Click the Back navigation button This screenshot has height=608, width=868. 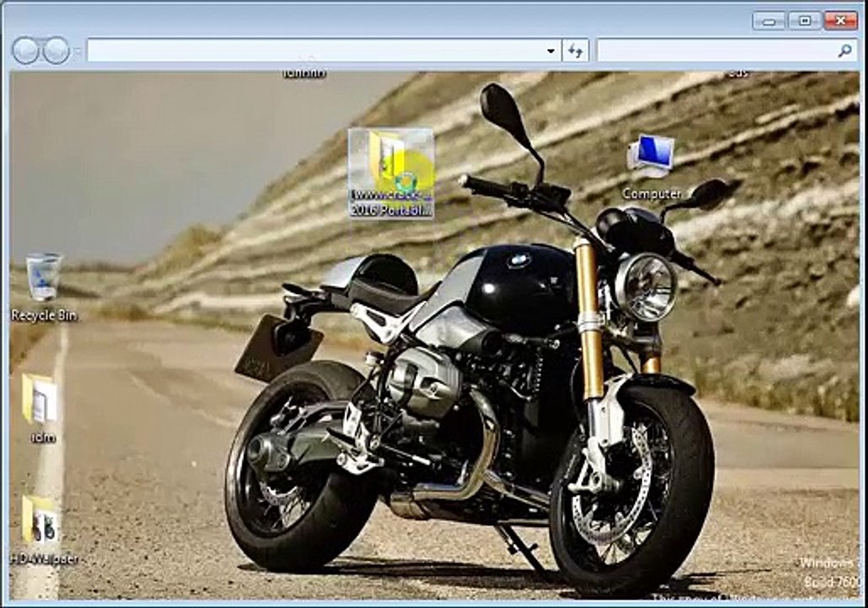[25, 51]
